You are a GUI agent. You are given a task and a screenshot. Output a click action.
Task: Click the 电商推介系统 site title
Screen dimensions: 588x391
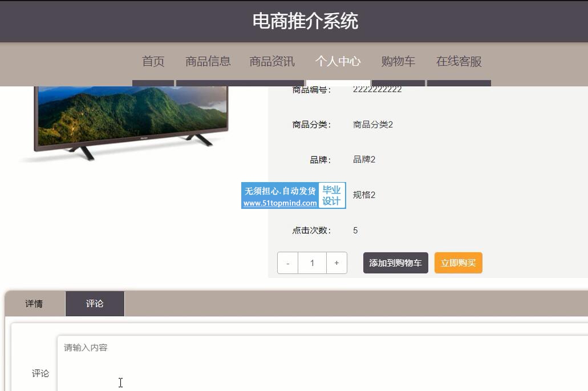305,21
